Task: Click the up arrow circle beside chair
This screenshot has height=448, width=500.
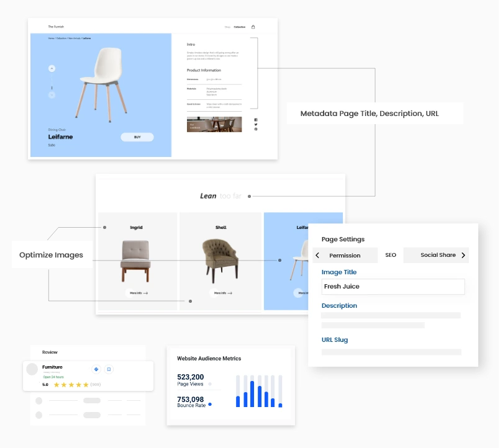Action: click(x=52, y=68)
